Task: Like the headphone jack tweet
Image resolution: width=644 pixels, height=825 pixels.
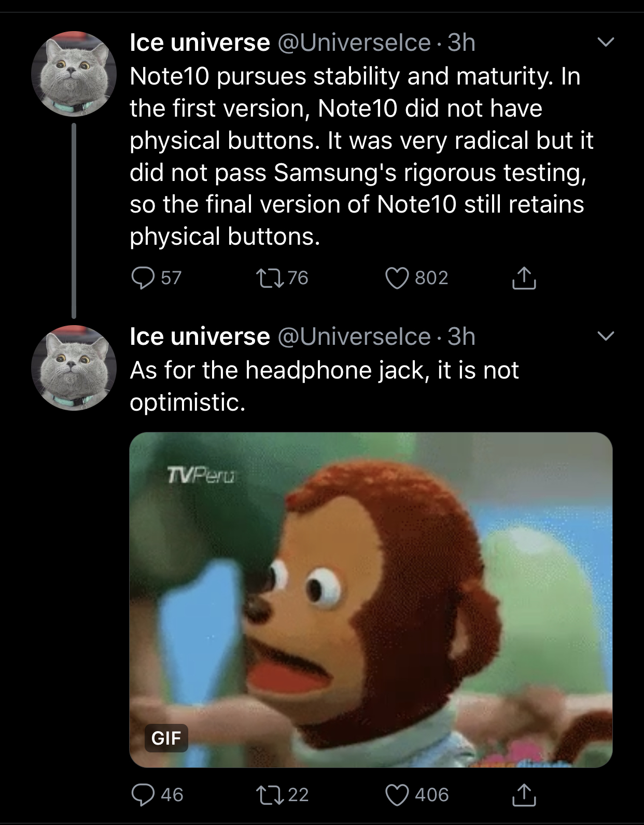Action: tap(397, 795)
